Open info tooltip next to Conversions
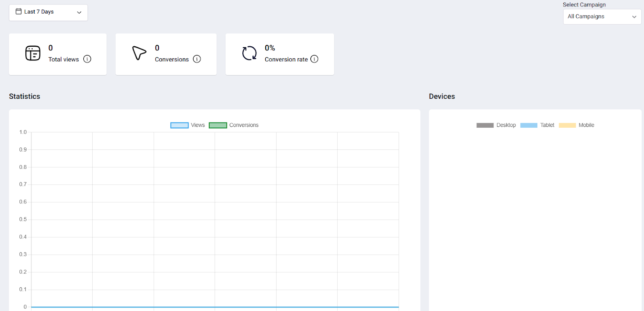 click(x=197, y=59)
